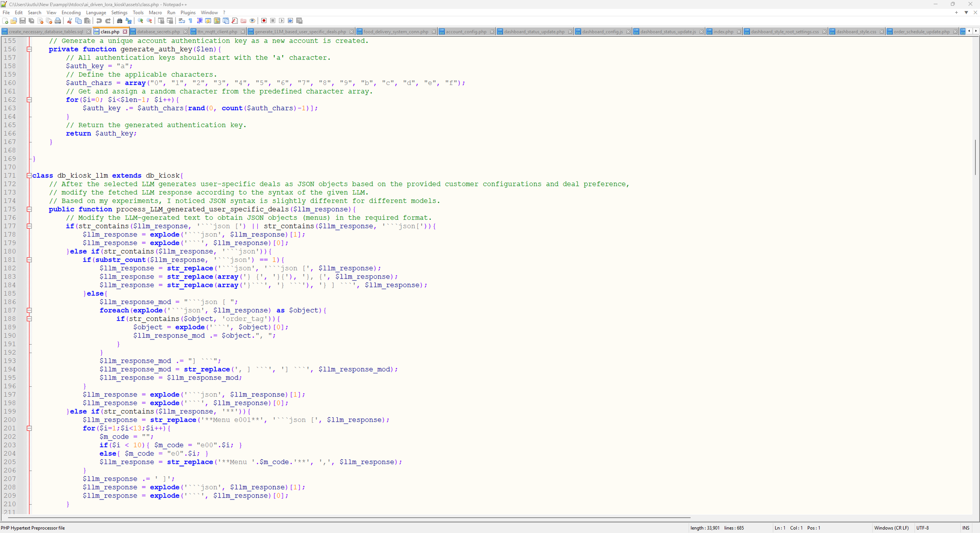Click the Save All icon
The width and height of the screenshot is (980, 533).
pyautogui.click(x=31, y=21)
